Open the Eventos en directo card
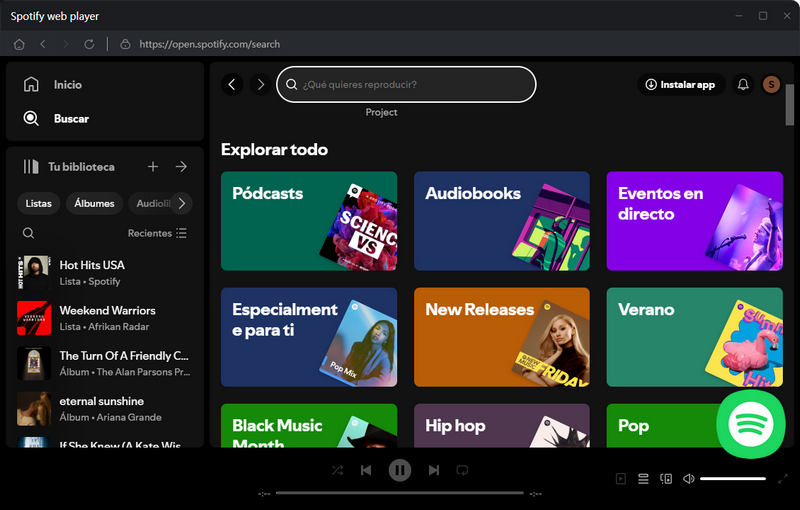Viewport: 800px width, 510px height. [x=694, y=221]
